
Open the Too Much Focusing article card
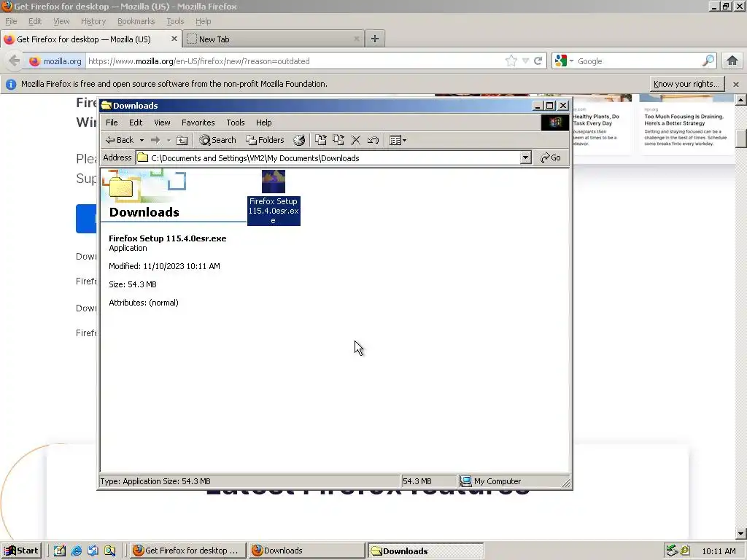click(x=686, y=124)
